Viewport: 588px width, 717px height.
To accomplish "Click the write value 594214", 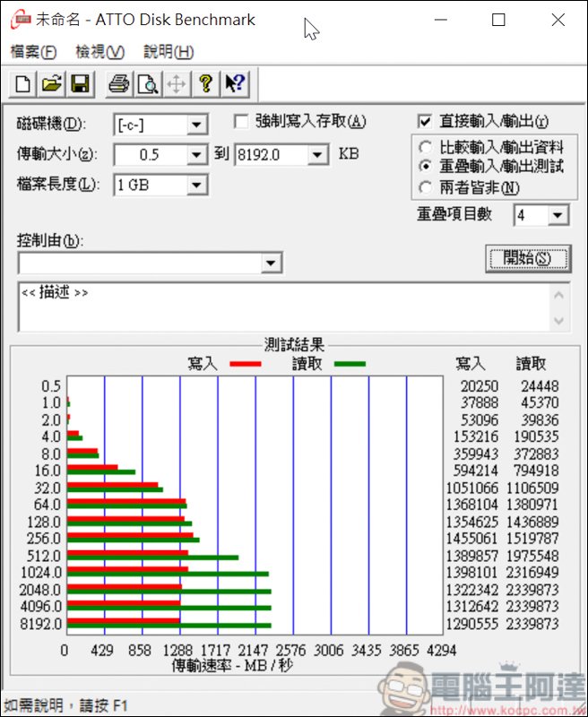I will (476, 471).
